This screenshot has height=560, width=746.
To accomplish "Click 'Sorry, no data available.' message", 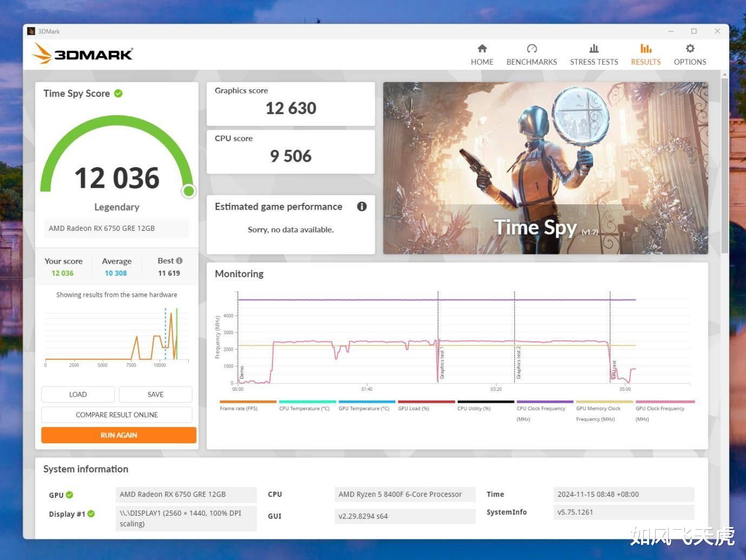I will tap(291, 230).
